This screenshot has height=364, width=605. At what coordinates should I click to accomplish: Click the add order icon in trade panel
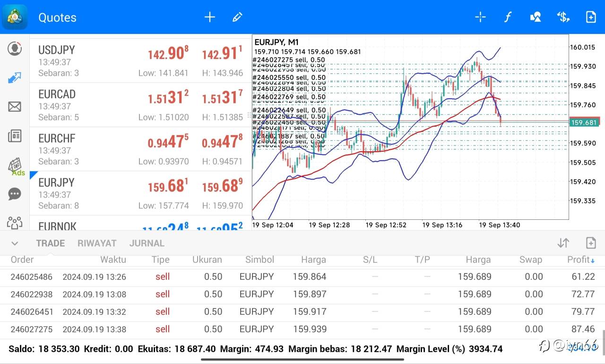pos(591,243)
